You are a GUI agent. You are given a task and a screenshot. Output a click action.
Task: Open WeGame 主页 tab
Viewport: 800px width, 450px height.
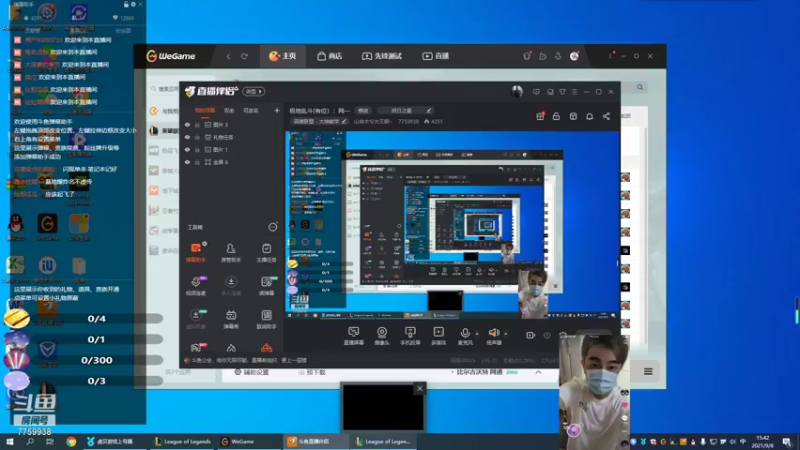(x=283, y=56)
